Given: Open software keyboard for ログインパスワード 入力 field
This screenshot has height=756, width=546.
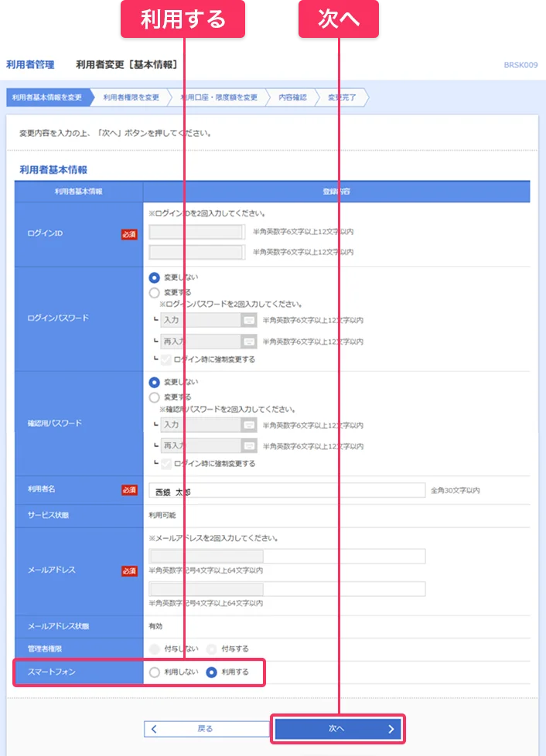Looking at the screenshot, I should 249,320.
